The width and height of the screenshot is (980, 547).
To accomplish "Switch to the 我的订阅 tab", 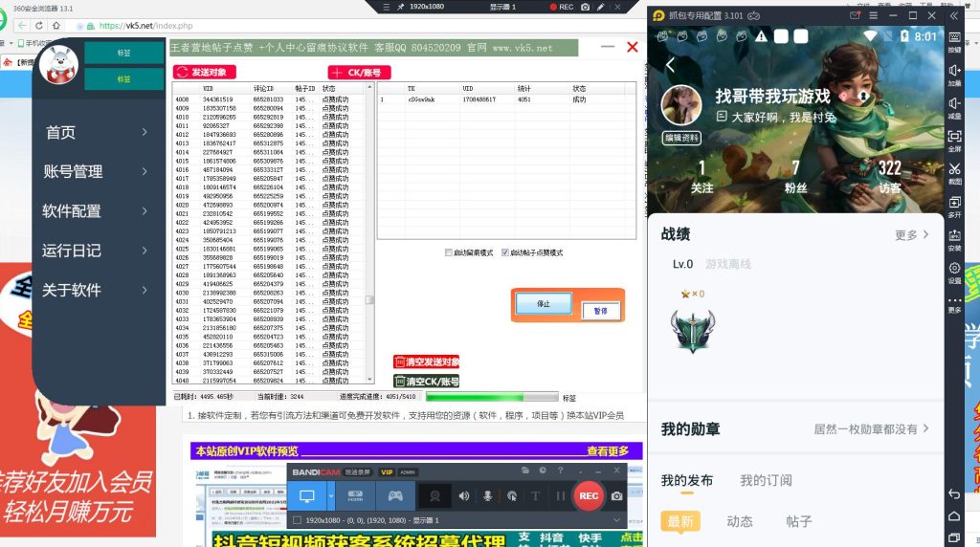I will coord(765,481).
